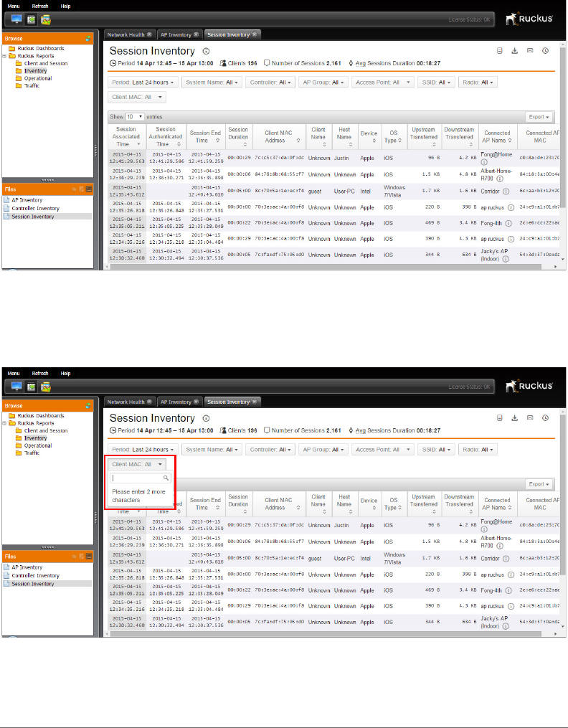The image size is (568, 728).
Task: Click the document icon at upper screenshot's report header
Action: click(500, 51)
